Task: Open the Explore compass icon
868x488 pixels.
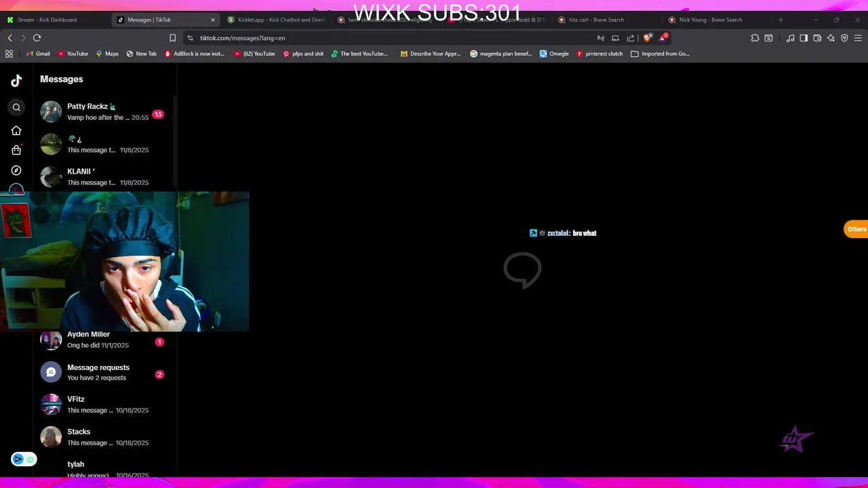Action: pos(16,170)
